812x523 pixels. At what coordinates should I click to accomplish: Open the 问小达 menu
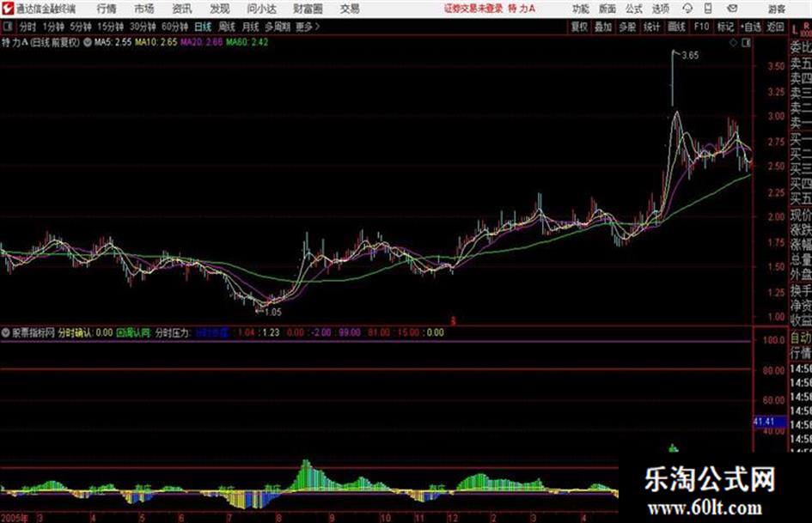click(x=261, y=9)
